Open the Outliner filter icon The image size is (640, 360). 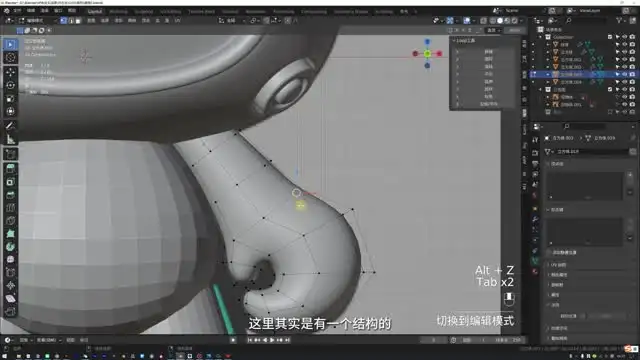[x=620, y=20]
